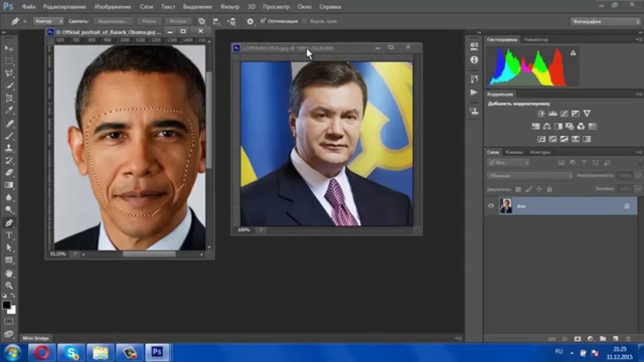Select the Hand tool
The width and height of the screenshot is (644, 362).
9,274
